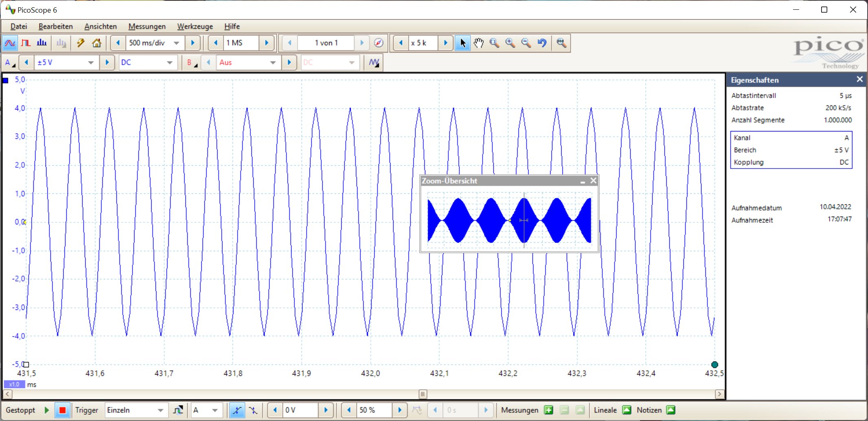This screenshot has width=868, height=421.
Task: Decrease sample count 1 MS
Action: [216, 43]
